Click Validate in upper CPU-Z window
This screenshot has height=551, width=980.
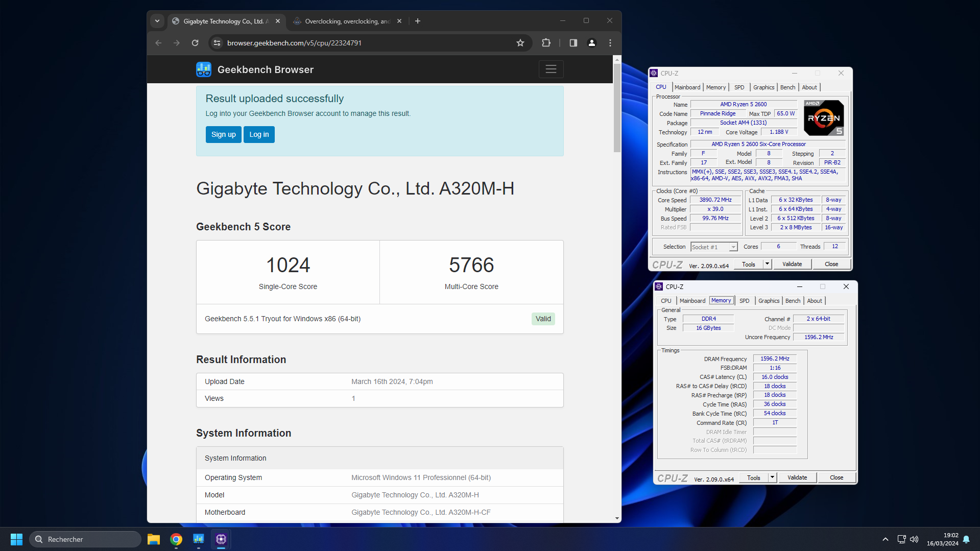pyautogui.click(x=792, y=265)
